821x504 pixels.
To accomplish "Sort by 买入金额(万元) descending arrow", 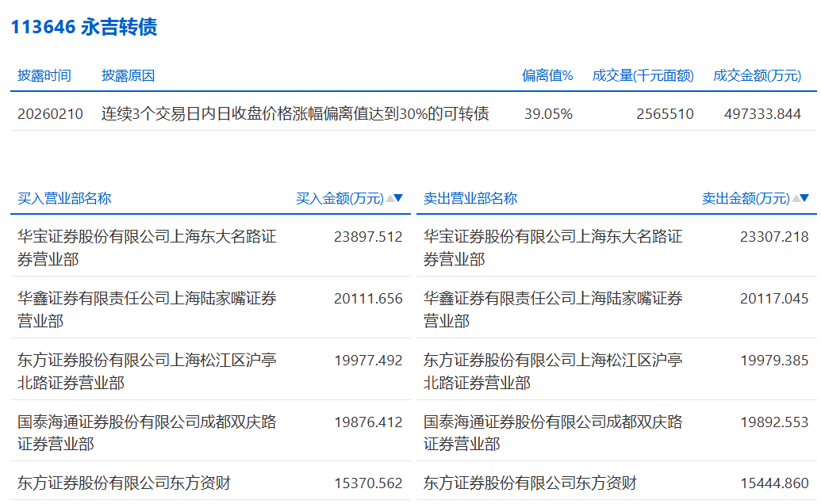I will pyautogui.click(x=398, y=198).
